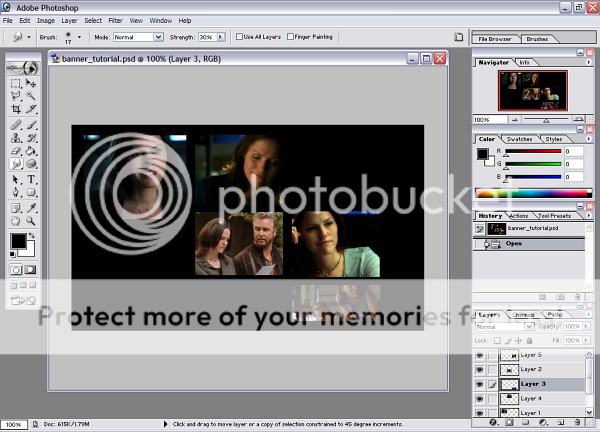600x432 pixels.
Task: Select the Hand tool
Action: (x=15, y=220)
